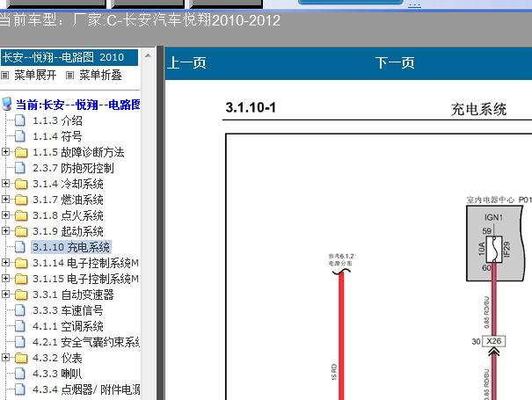Click document icon for 3.1.10 充电系统

point(20,247)
